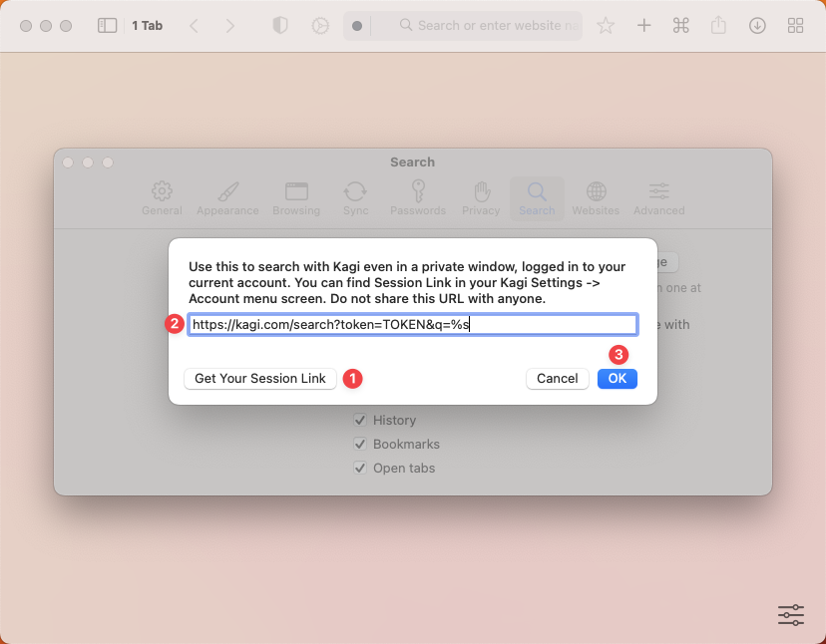826x644 pixels.
Task: Uncheck the History checkbox
Action: pyautogui.click(x=360, y=420)
